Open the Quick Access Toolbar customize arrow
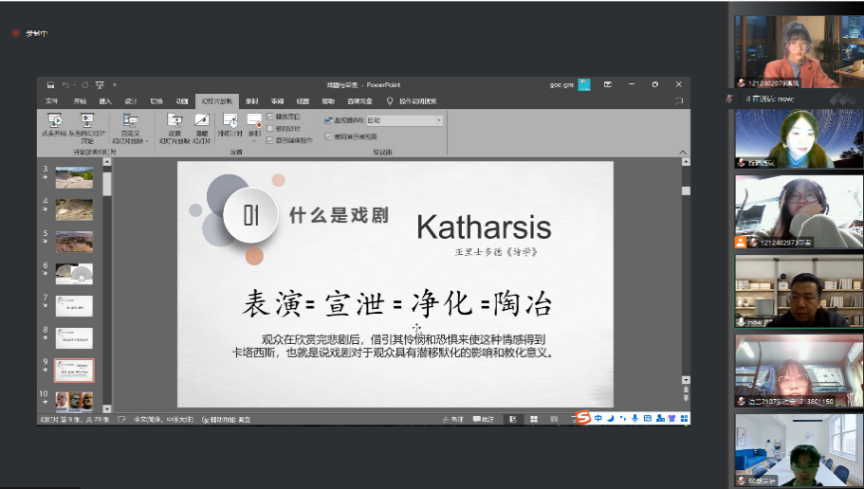 [114, 85]
